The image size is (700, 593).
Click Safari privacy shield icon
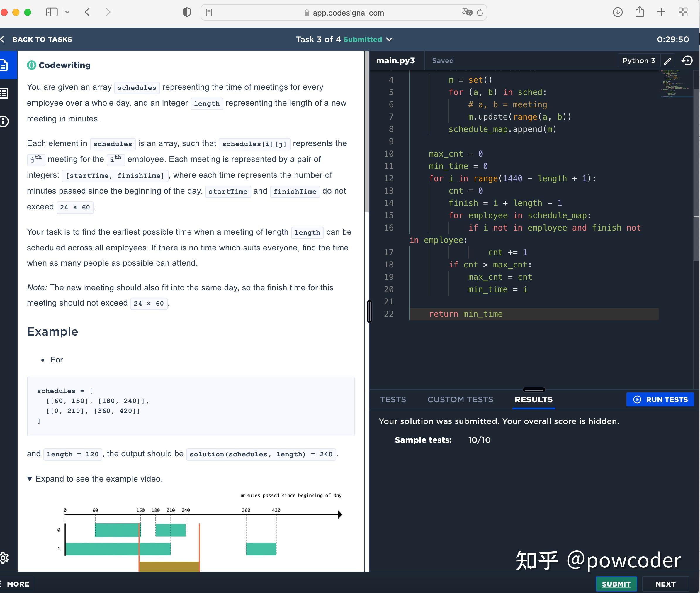(x=187, y=12)
